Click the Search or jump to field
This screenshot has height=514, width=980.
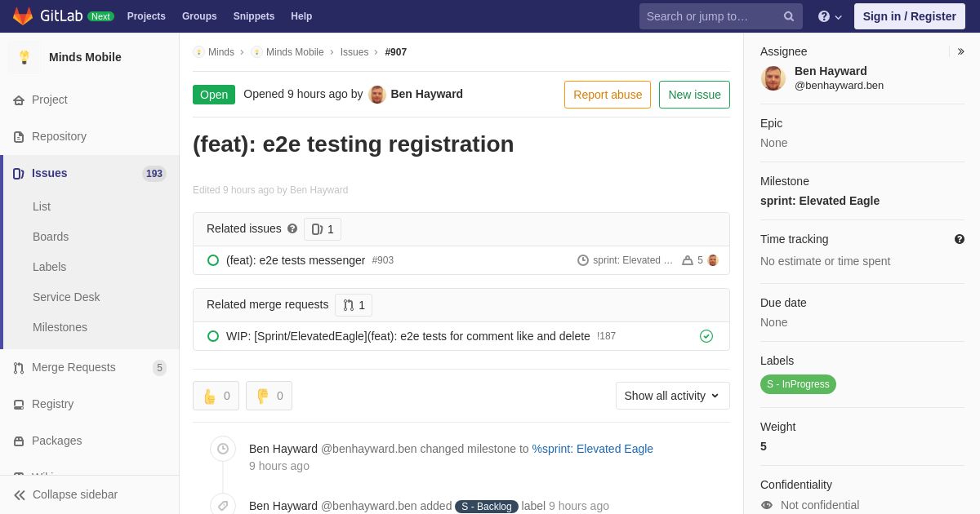point(710,16)
